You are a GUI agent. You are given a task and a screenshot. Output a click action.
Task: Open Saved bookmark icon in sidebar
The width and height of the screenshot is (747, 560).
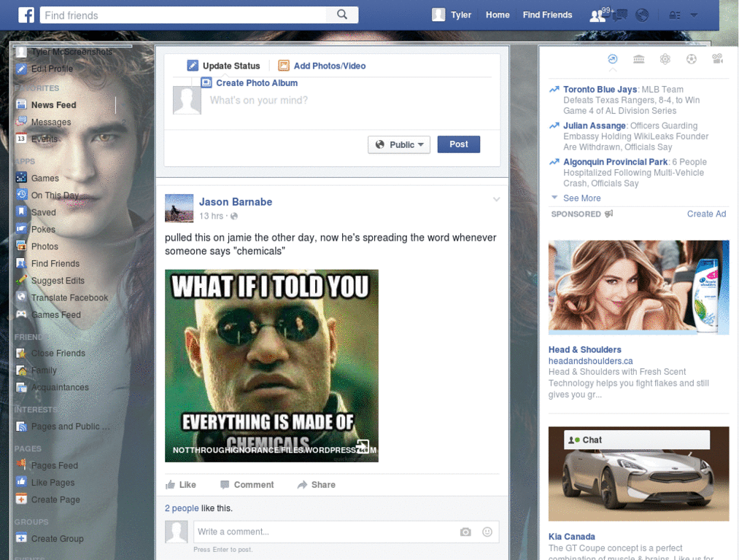[21, 212]
